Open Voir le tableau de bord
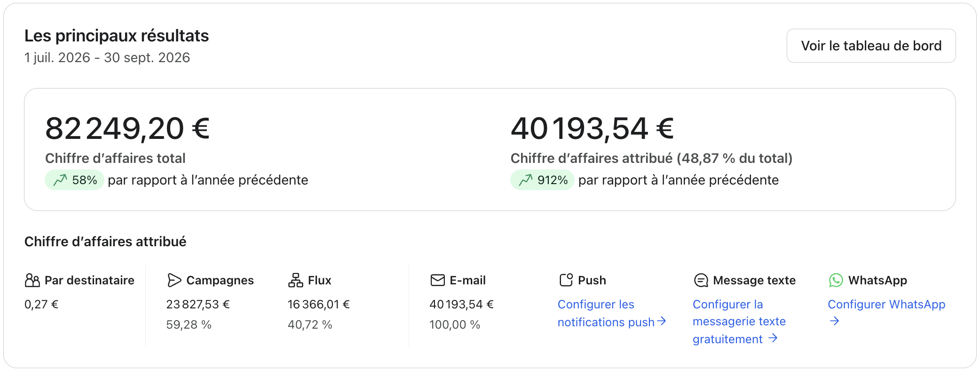980x371 pixels. coord(871,46)
